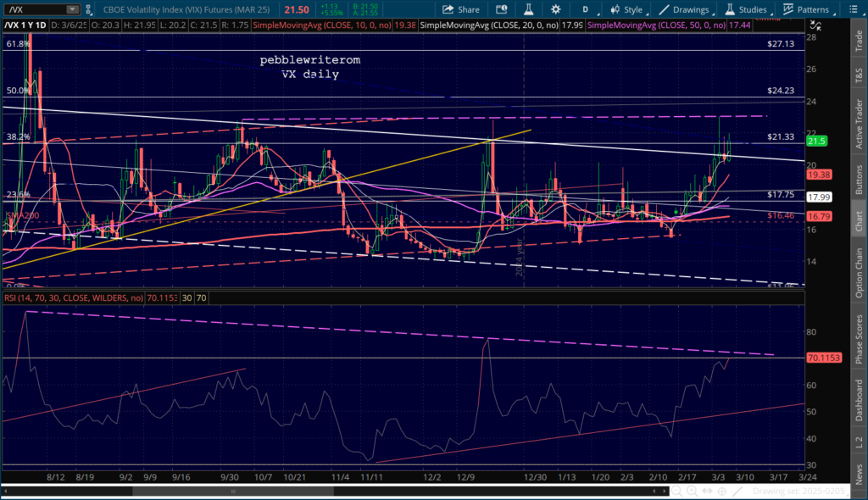Select the Dashboard side tab

(x=859, y=403)
